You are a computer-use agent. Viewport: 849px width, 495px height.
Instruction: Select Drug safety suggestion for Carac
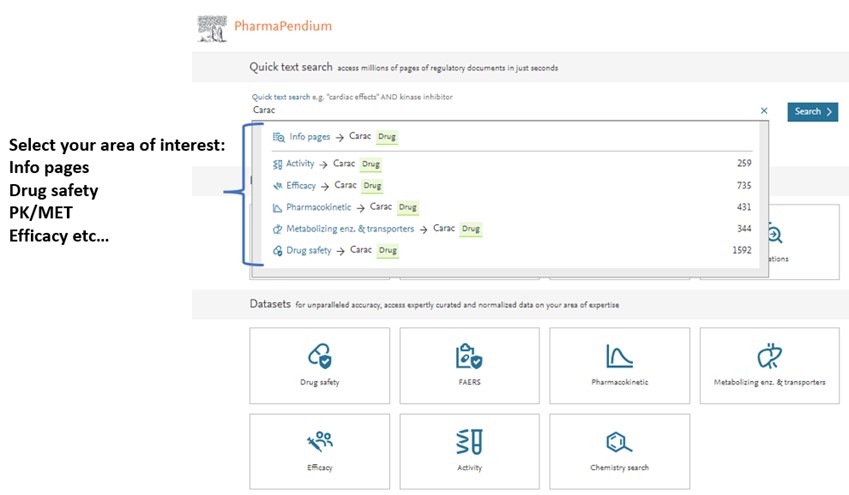pyautogui.click(x=308, y=250)
